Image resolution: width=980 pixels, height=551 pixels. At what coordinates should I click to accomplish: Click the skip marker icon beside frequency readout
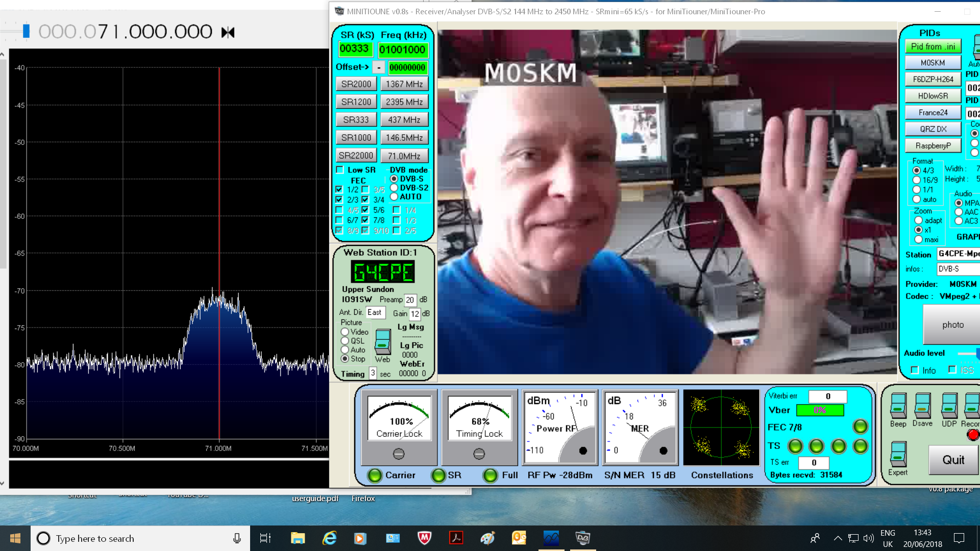click(228, 33)
